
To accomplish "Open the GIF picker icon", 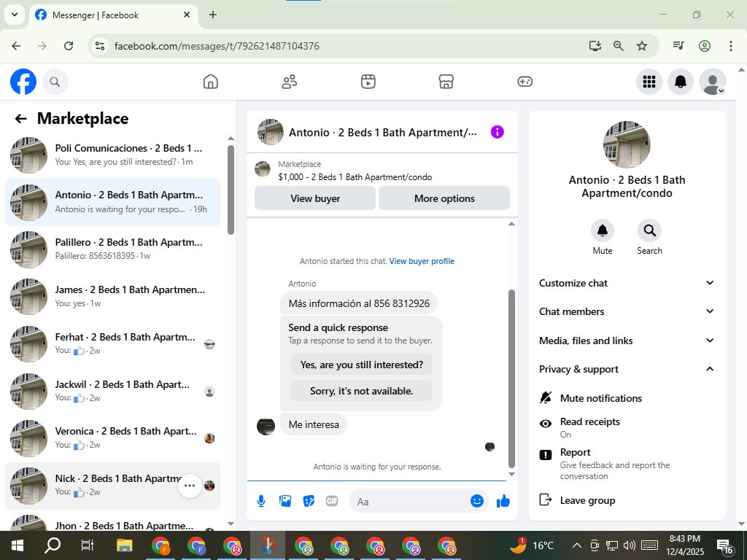I will 332,501.
